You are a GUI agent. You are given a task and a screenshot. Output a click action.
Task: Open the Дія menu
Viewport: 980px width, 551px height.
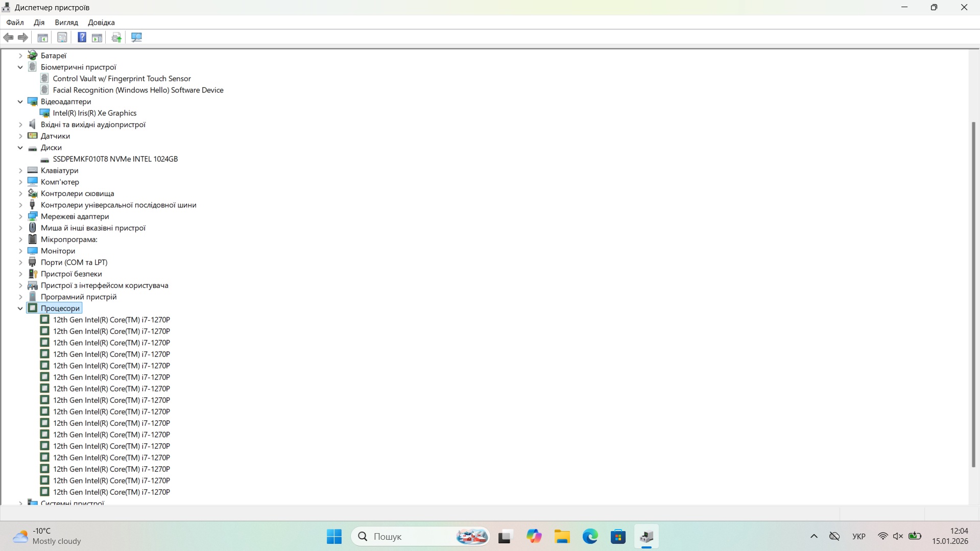pyautogui.click(x=39, y=22)
